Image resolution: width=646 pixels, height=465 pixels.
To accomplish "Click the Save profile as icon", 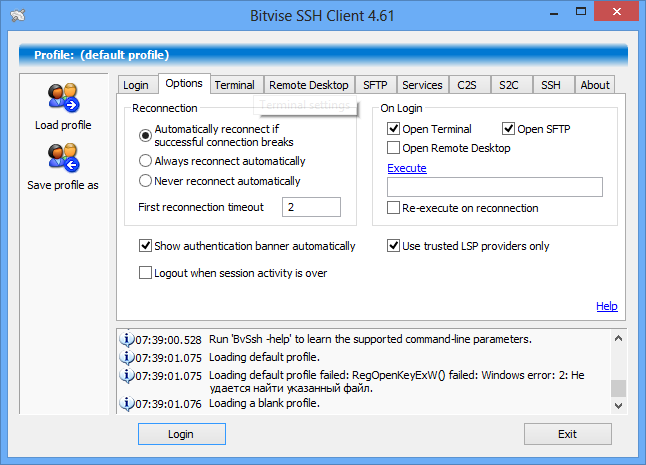I will tap(62, 160).
